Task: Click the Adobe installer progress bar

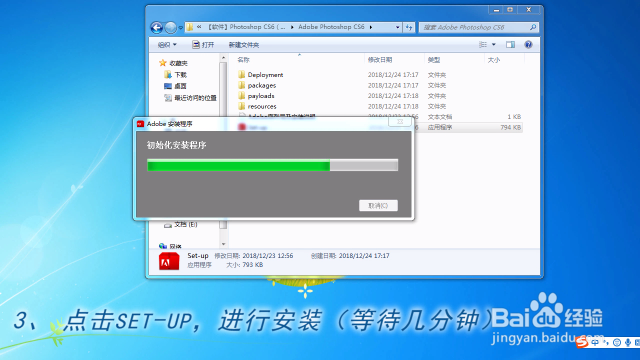Action: (x=272, y=165)
